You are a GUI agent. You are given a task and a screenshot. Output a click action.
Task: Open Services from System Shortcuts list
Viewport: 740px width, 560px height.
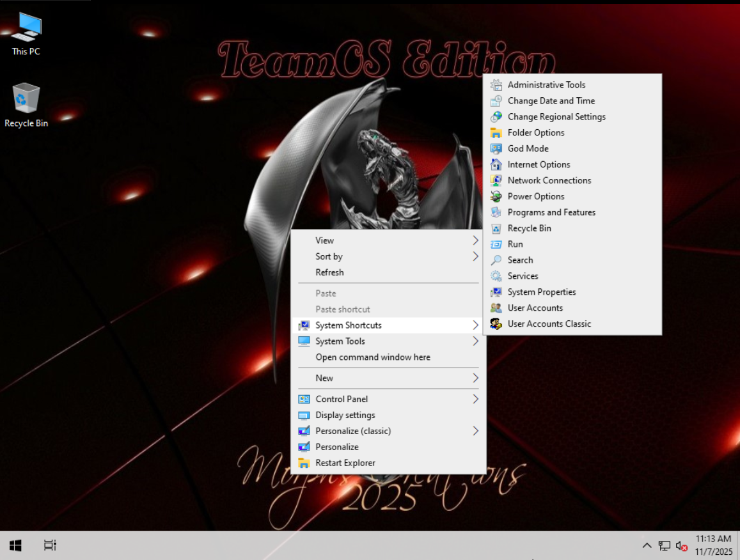(523, 276)
